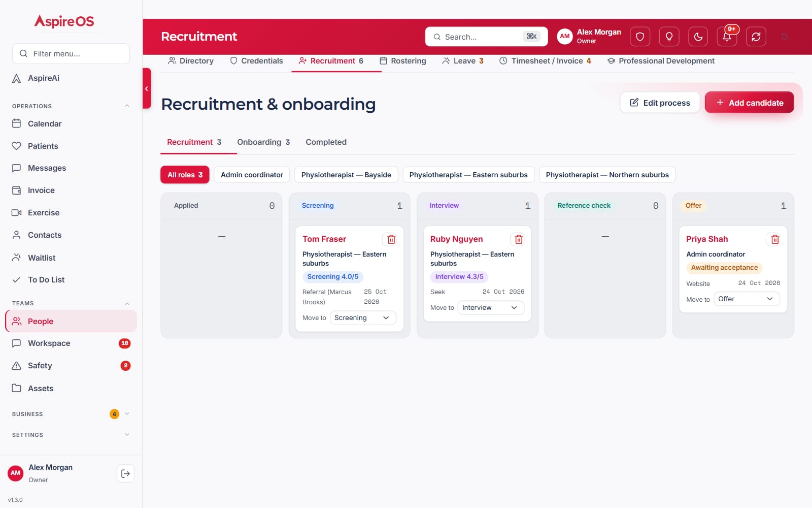Open notifications bell icon

pos(727,37)
